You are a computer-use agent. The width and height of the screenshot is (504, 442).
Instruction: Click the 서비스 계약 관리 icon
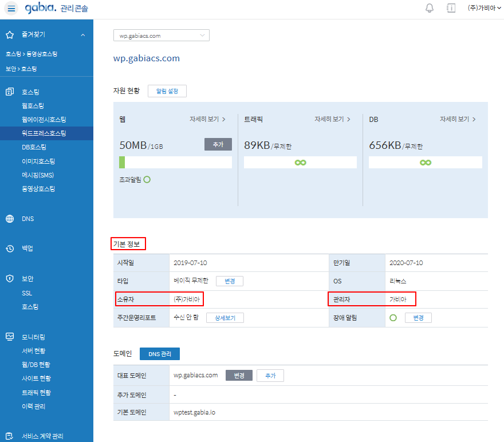tap(10, 436)
